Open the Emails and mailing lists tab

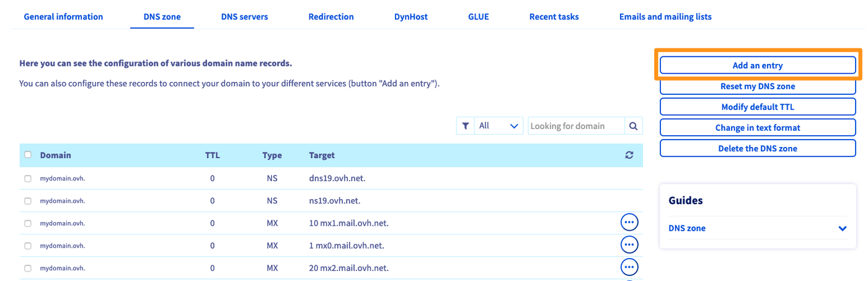(x=665, y=17)
